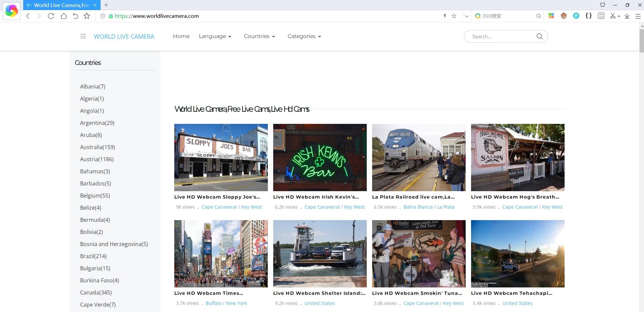Open the Shelter Island ferry thumbnail

coord(320,254)
